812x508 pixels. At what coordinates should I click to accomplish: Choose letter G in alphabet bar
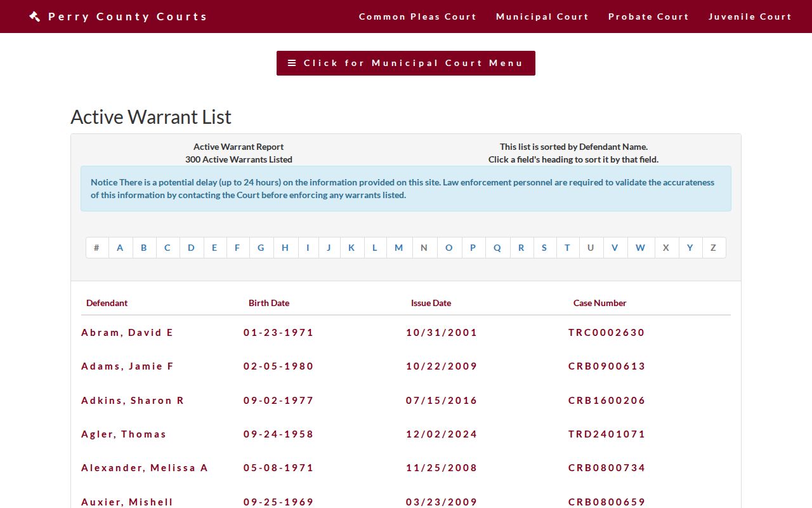click(x=261, y=248)
